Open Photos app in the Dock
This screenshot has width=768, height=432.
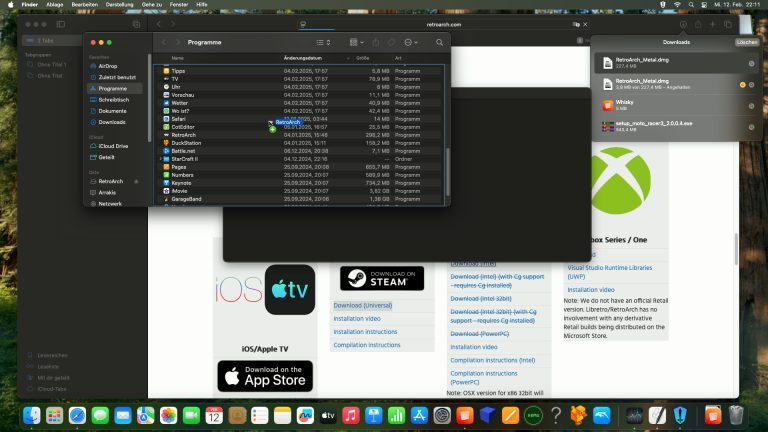[168, 415]
